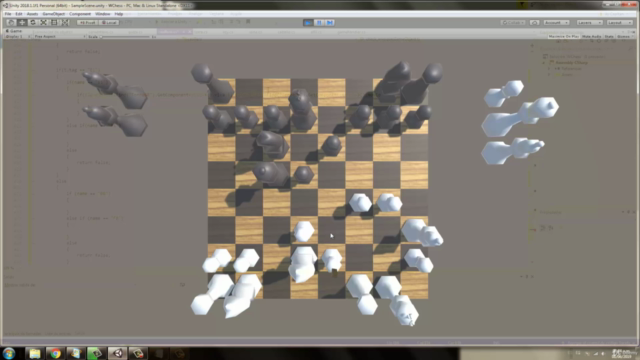Click the Windows Start button
Screen dimensions: 640x360
pos(9,353)
